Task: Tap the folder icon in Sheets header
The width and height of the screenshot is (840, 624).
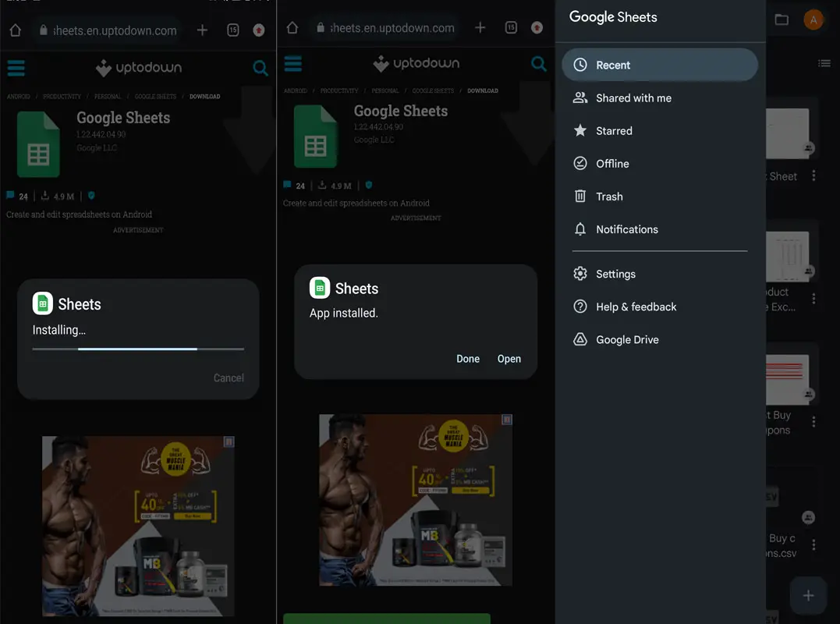Action: 782,19
